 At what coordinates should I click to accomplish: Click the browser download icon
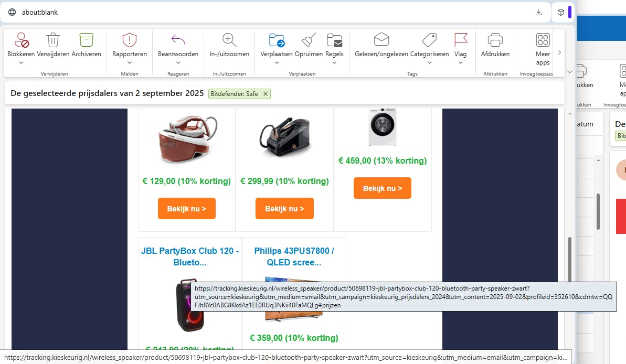point(538,13)
